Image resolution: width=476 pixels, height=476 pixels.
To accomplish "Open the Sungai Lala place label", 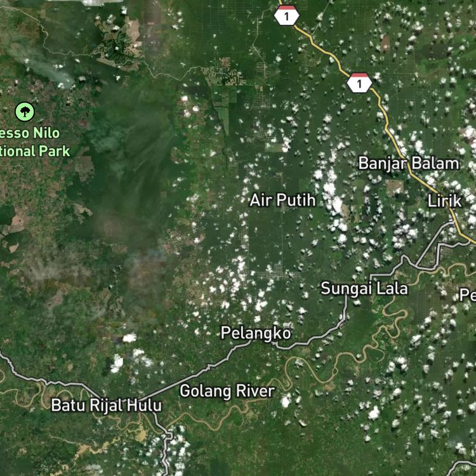I will click(x=364, y=288).
